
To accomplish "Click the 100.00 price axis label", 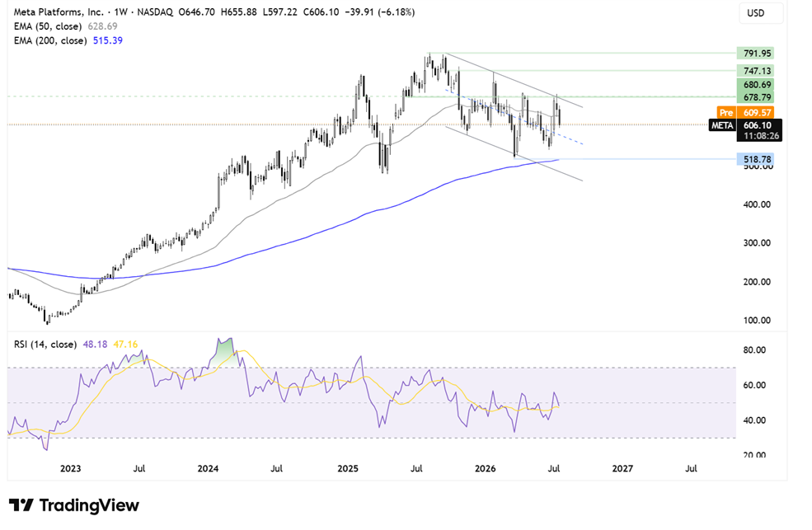I will 757,321.
